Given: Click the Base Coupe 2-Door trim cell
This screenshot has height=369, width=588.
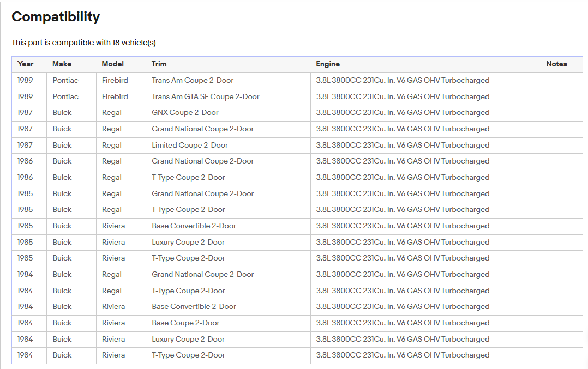Looking at the screenshot, I should (x=185, y=323).
